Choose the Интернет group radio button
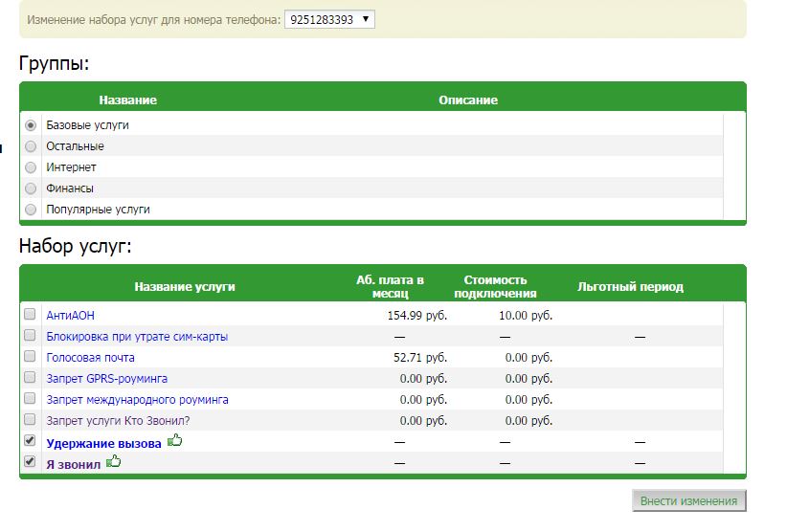Viewport: 787px width, 532px height. [31, 167]
